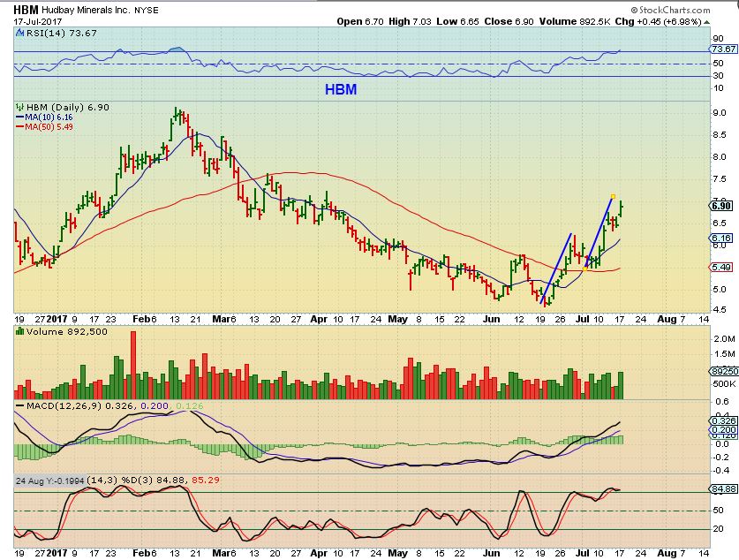
Task: Click the large blue HBM annotation text
Action: pos(341,89)
